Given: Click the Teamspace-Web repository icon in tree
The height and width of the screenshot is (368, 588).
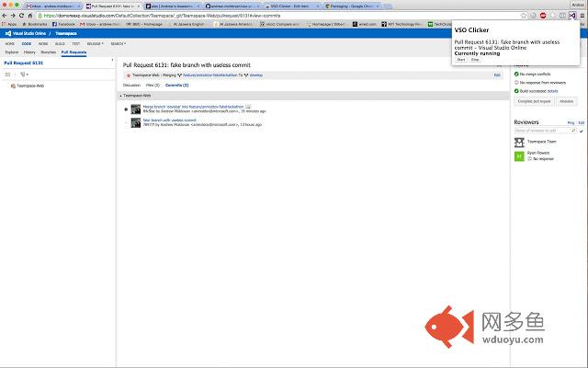Looking at the screenshot, I should click(x=13, y=86).
